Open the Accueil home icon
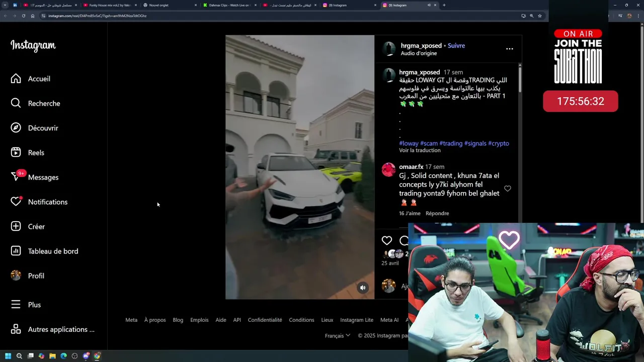644x362 pixels. click(x=16, y=78)
